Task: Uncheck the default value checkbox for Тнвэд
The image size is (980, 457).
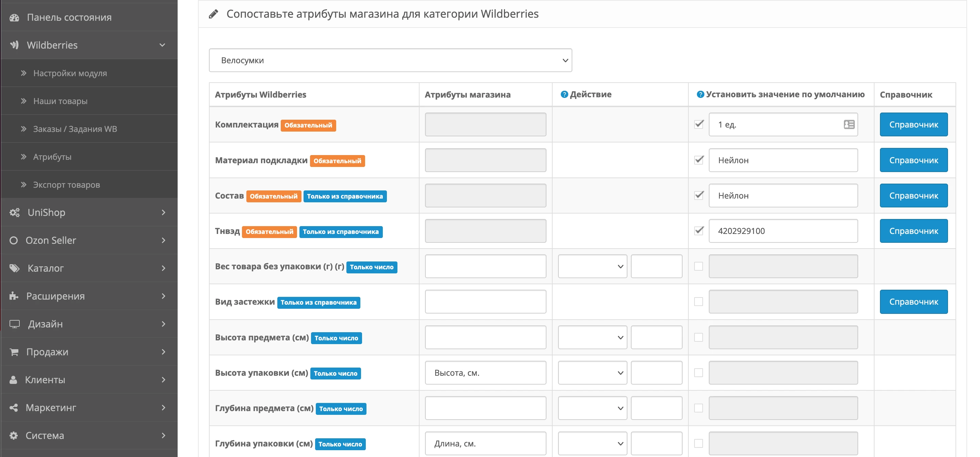Action: (x=699, y=231)
